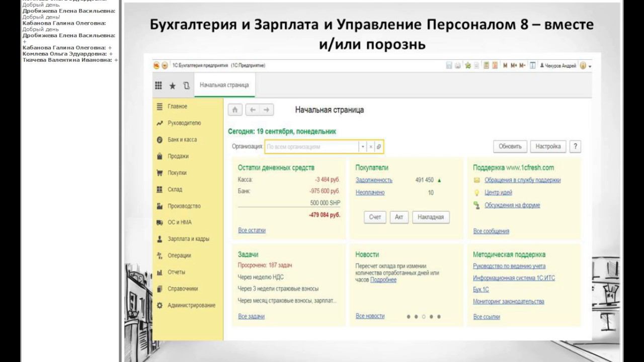
Task: Add page to favorites with green star icon
Action: pyautogui.click(x=468, y=65)
